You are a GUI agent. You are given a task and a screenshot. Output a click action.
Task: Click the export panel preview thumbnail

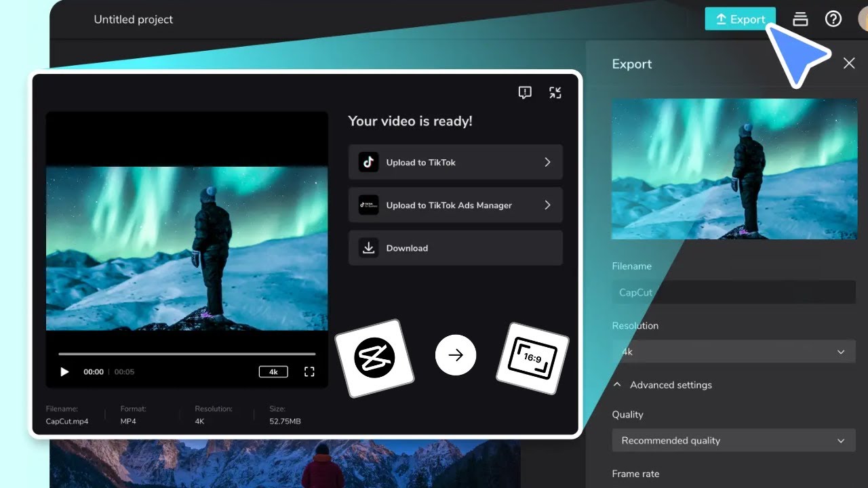734,169
